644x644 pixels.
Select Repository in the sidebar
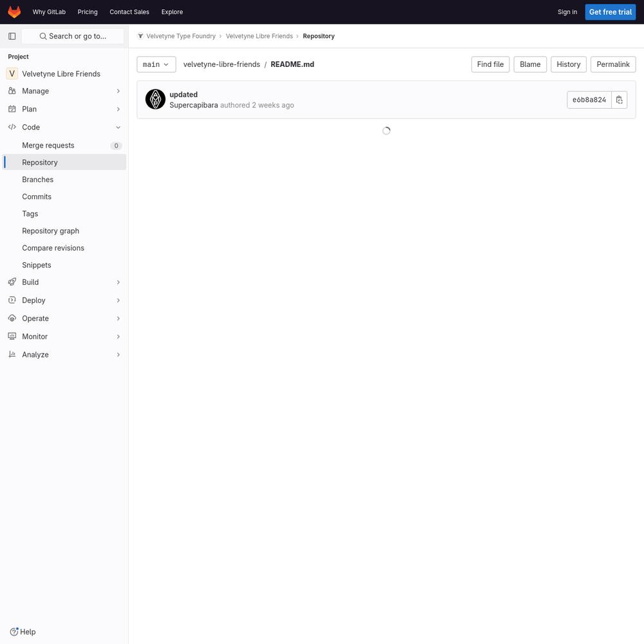(64, 162)
